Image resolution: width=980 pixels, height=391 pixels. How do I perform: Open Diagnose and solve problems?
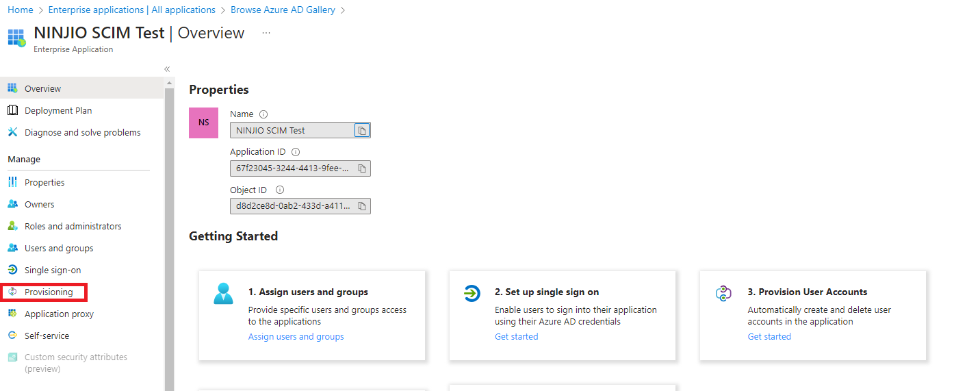[x=82, y=132]
